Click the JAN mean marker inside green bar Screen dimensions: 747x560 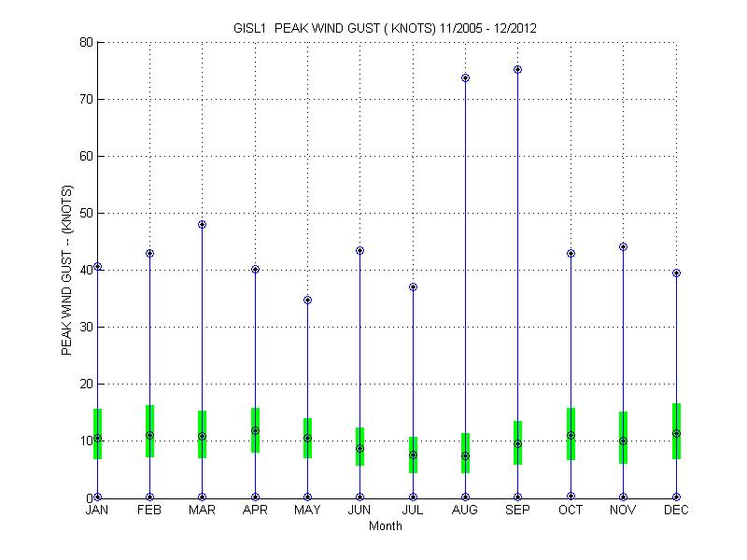[x=98, y=438]
